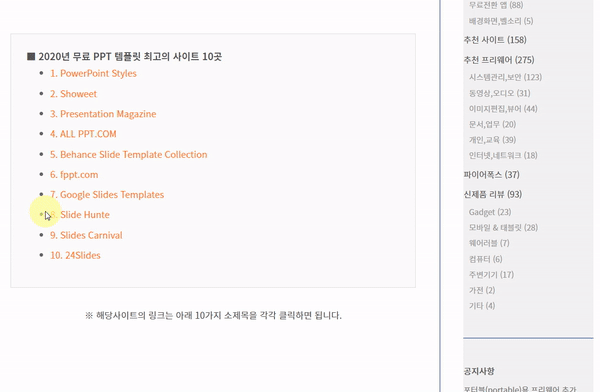600x392 pixels.
Task: Select 컴퓨터 (6) subcategory
Action: (486, 259)
